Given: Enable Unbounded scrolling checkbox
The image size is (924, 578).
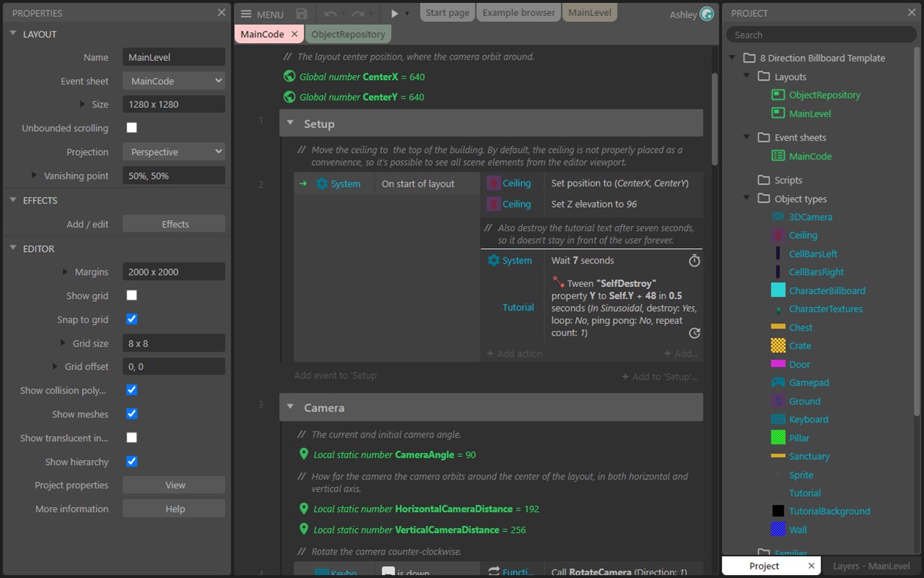Looking at the screenshot, I should pos(131,128).
